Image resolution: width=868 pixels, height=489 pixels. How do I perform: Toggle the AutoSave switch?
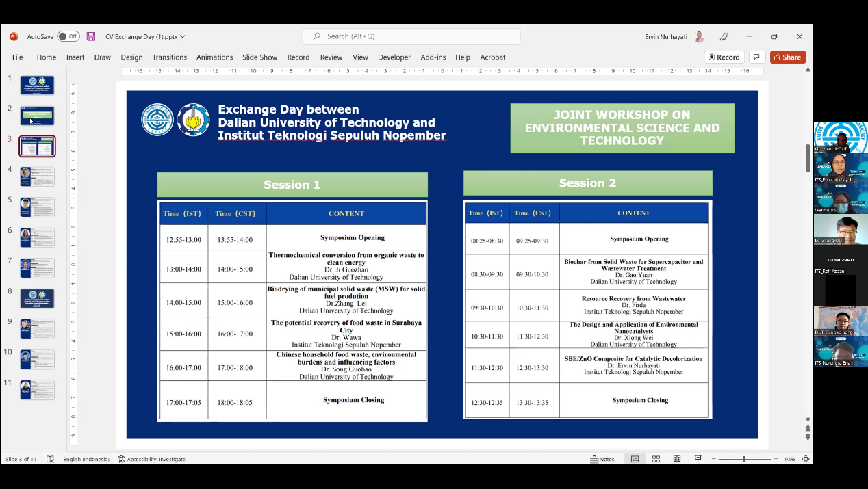pyautogui.click(x=68, y=36)
